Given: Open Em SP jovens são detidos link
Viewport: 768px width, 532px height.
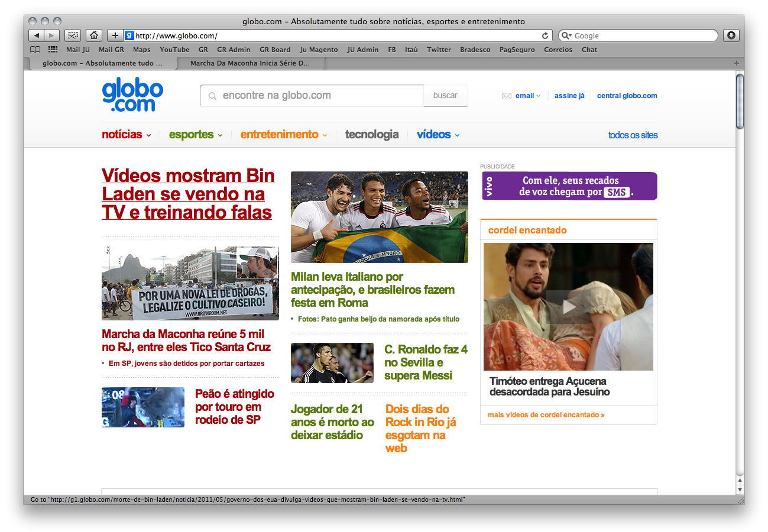Looking at the screenshot, I should coord(186,364).
